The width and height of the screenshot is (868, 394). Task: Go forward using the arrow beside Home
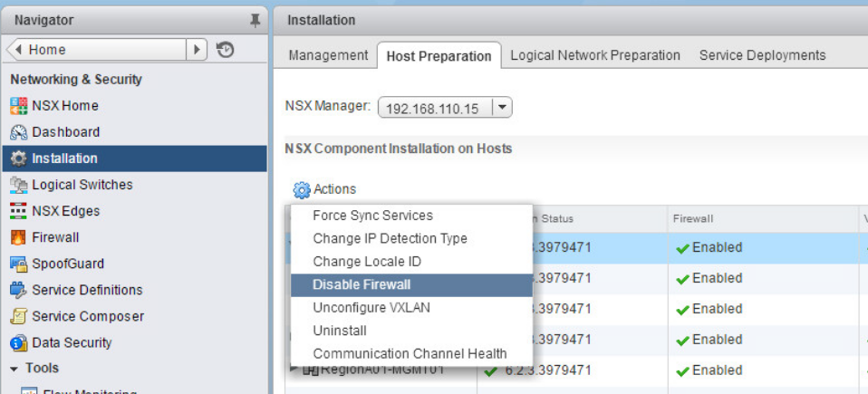click(x=196, y=50)
